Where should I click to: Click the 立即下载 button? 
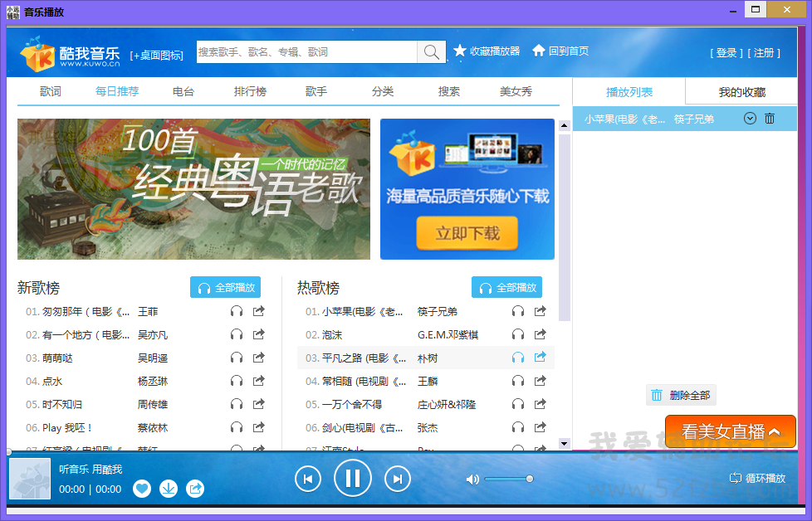pos(467,233)
